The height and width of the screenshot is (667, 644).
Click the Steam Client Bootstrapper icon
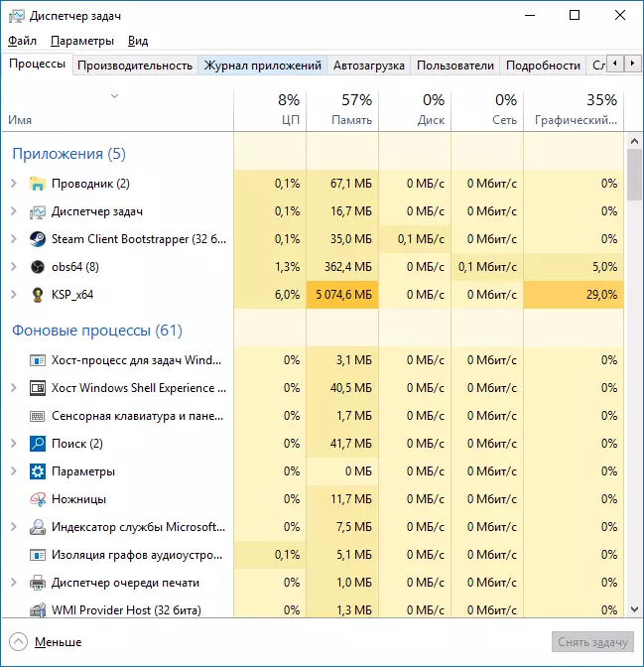click(x=38, y=239)
